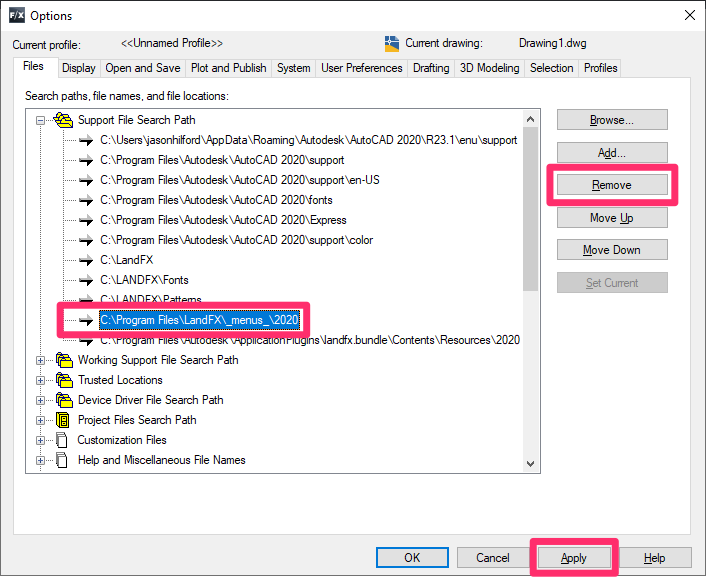This screenshot has width=706, height=577.
Task: Expand the Help and Miscellaneous File Names node
Action: pos(41,460)
